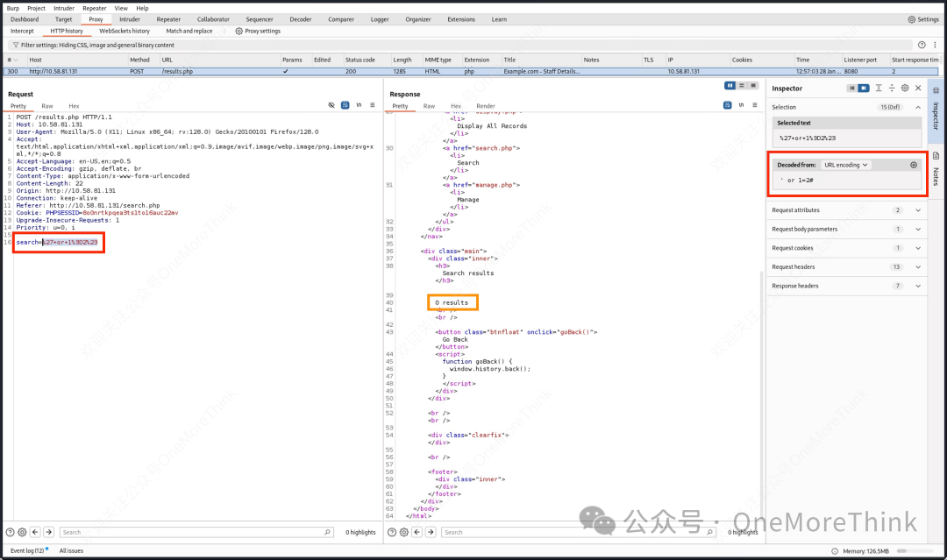Sort history by # column arrow
This screenshot has height=560, width=947.
(15, 60)
